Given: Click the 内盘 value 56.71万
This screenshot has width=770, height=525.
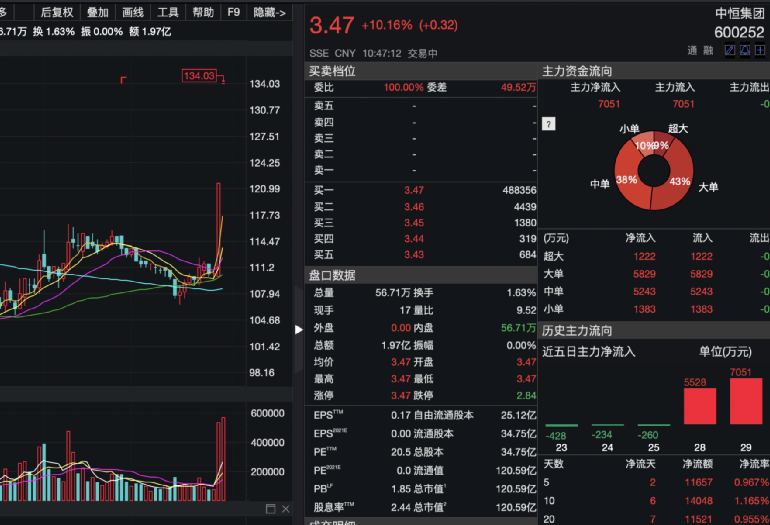Looking at the screenshot, I should coord(519,328).
